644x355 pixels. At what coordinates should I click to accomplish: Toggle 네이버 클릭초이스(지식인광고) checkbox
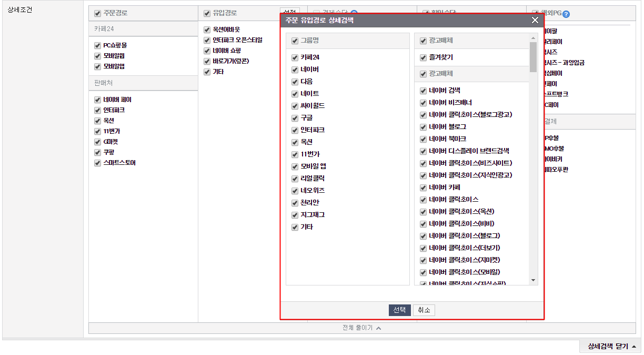pyautogui.click(x=423, y=175)
